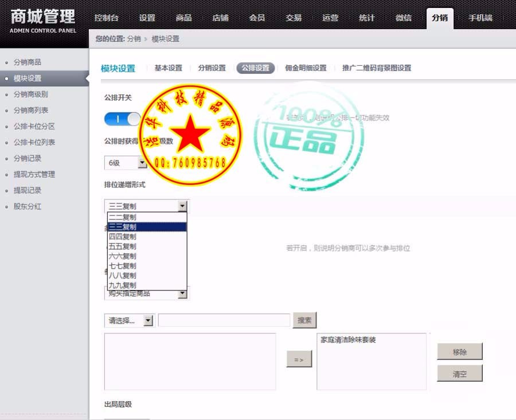
Task: Select the 分销 top tab
Action: pos(440,18)
